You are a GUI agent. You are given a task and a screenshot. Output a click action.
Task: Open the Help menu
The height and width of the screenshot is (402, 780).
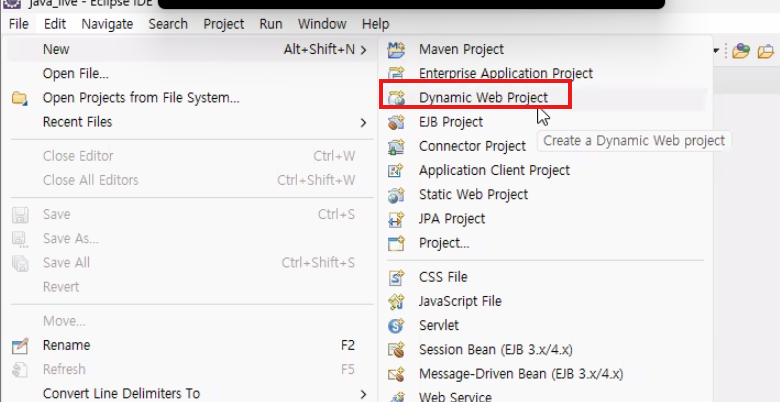coord(375,24)
